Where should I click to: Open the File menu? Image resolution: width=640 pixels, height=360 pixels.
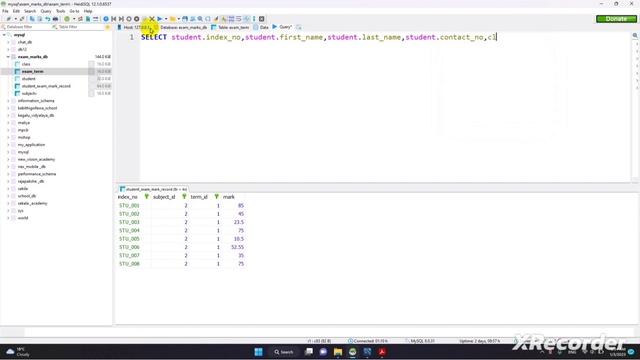coord(5,11)
